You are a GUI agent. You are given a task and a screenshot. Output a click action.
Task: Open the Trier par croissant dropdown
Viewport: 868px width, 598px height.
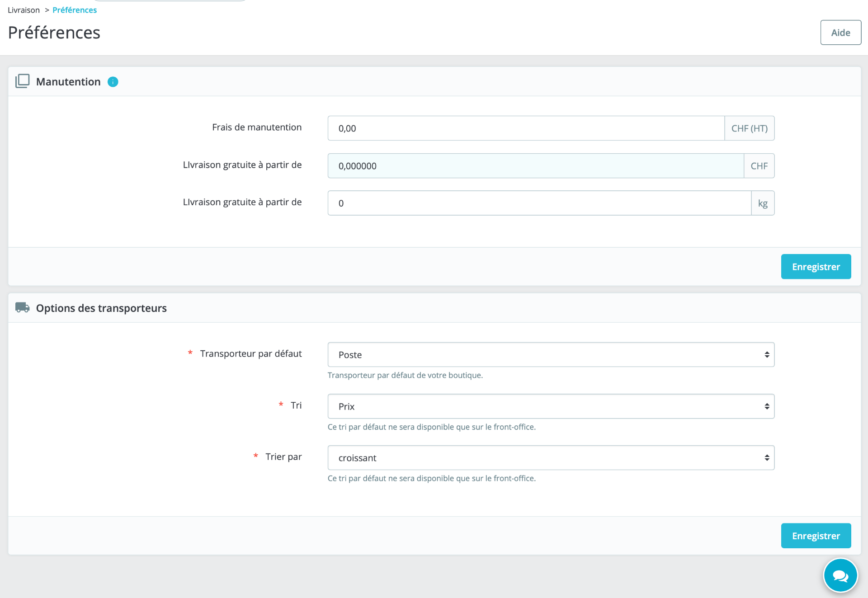[551, 458]
